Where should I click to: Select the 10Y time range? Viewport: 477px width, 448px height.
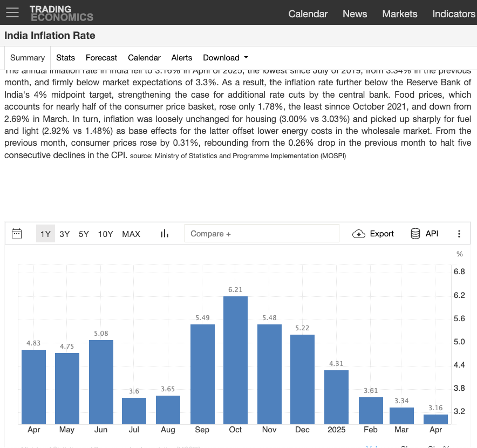click(x=106, y=234)
